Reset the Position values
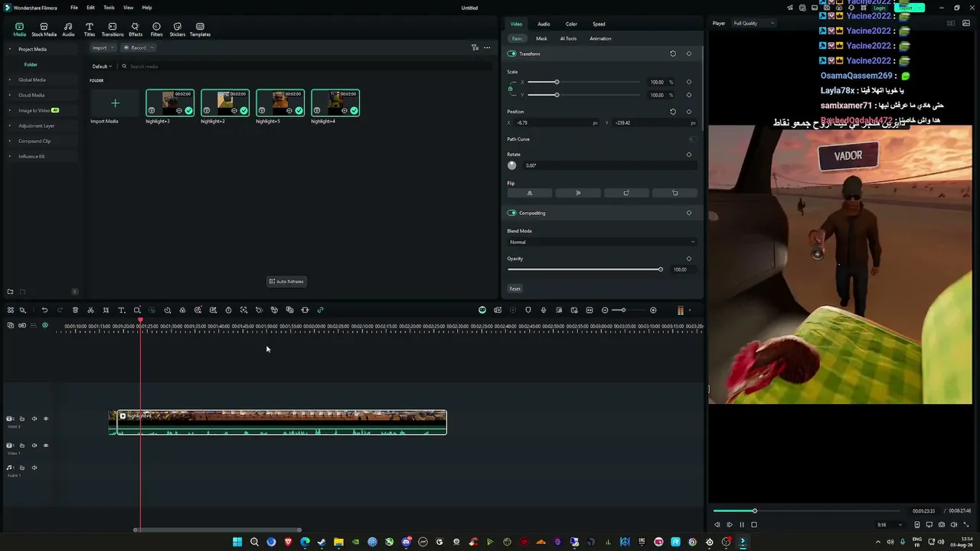This screenshot has width=980, height=551. point(673,112)
